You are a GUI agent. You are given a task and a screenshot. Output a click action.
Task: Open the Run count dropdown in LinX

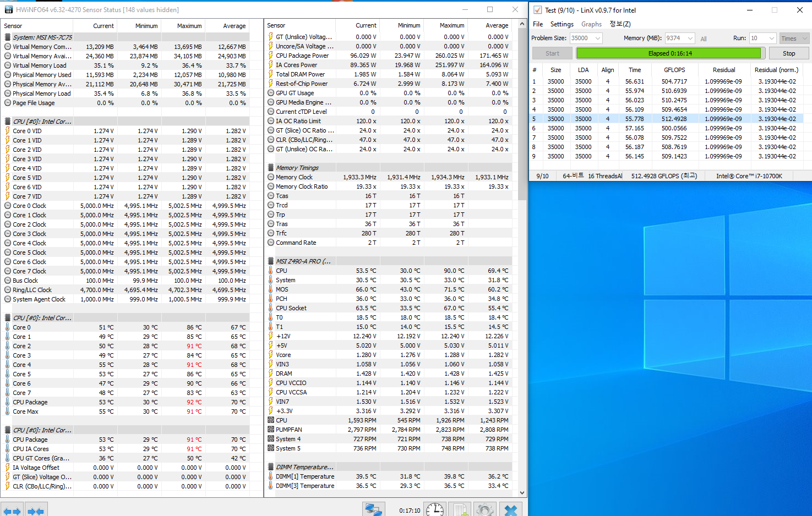pos(762,38)
